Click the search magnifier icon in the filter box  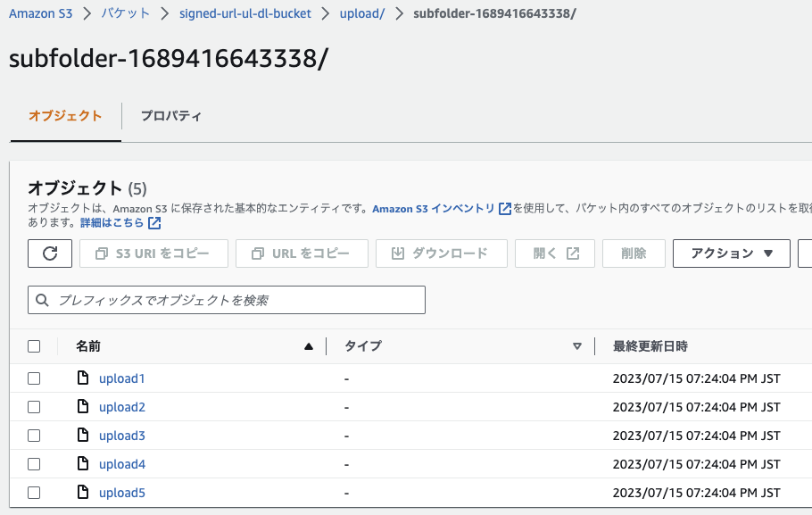[x=42, y=299]
